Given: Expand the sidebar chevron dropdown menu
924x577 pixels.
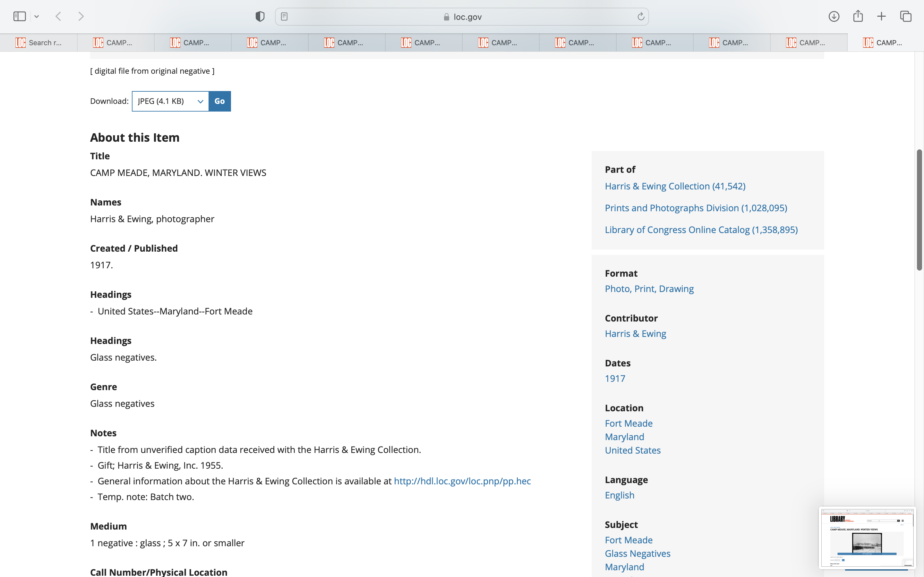Looking at the screenshot, I should 37,16.
